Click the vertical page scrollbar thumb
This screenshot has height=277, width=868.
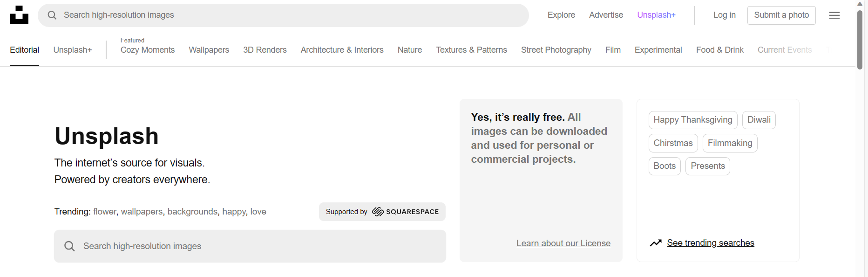coord(860,40)
